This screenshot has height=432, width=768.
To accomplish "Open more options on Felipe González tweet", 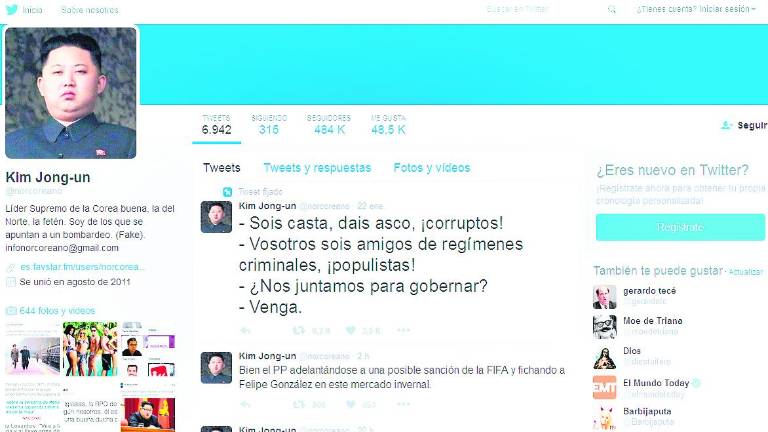I will (404, 405).
